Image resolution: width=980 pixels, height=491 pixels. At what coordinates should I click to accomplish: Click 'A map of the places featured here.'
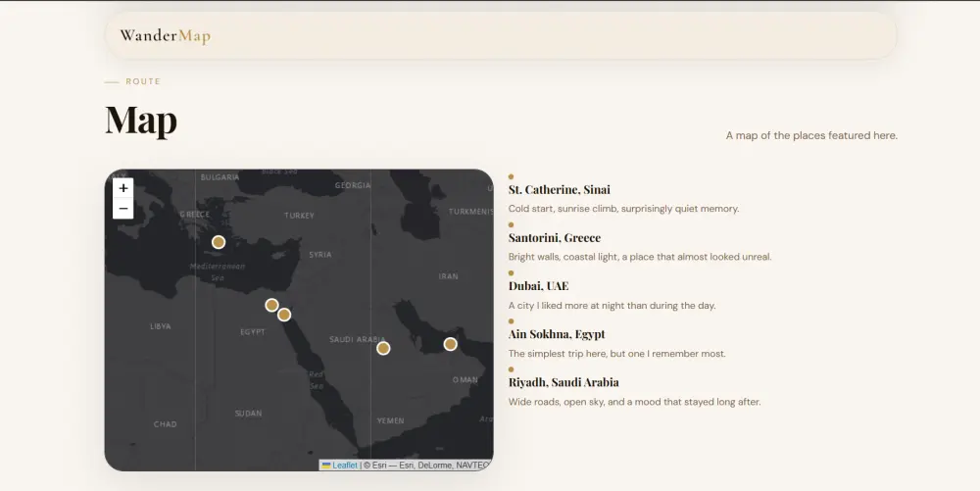811,135
